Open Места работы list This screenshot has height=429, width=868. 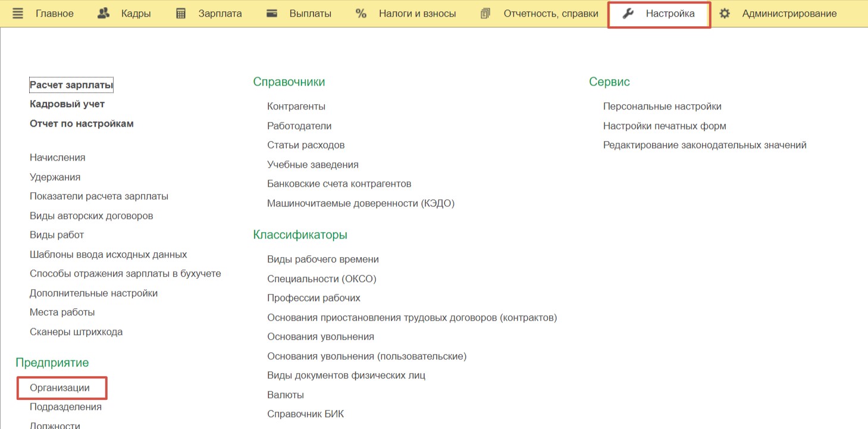62,312
